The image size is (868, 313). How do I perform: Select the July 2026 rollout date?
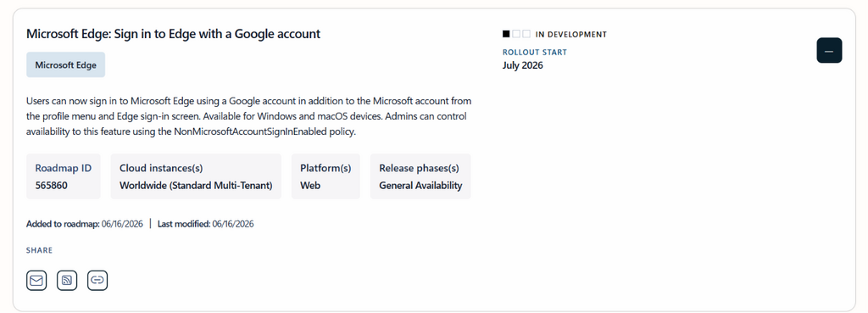tap(522, 65)
